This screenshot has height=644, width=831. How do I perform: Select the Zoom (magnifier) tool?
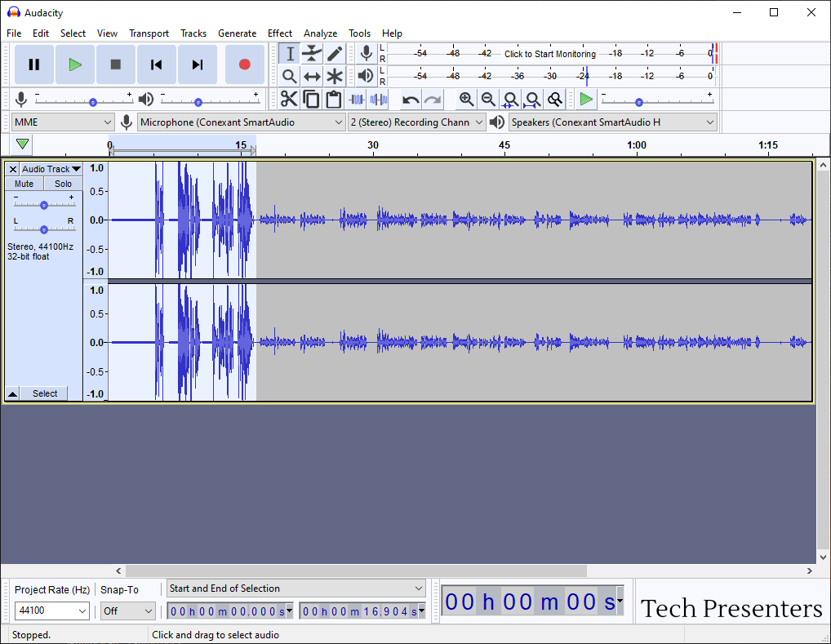pos(290,77)
